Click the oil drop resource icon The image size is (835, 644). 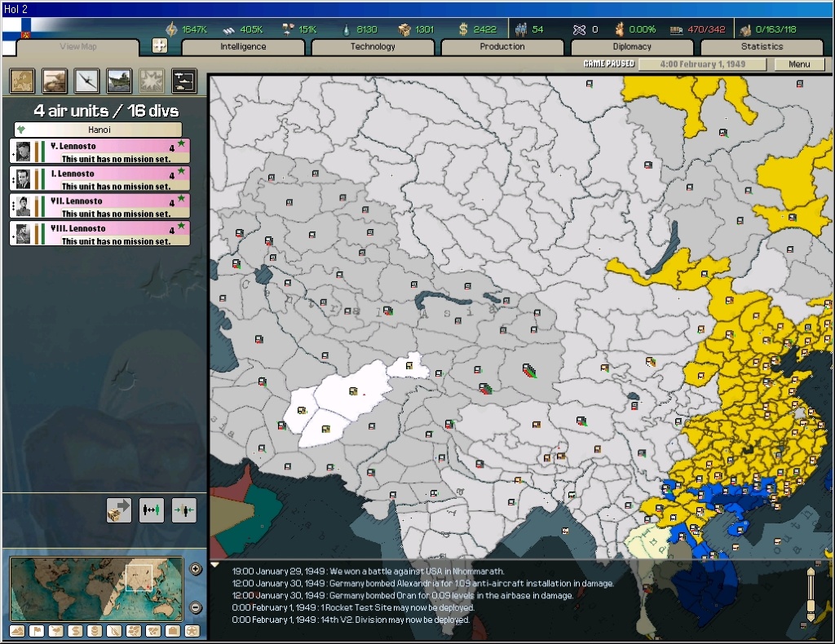pyautogui.click(x=347, y=30)
